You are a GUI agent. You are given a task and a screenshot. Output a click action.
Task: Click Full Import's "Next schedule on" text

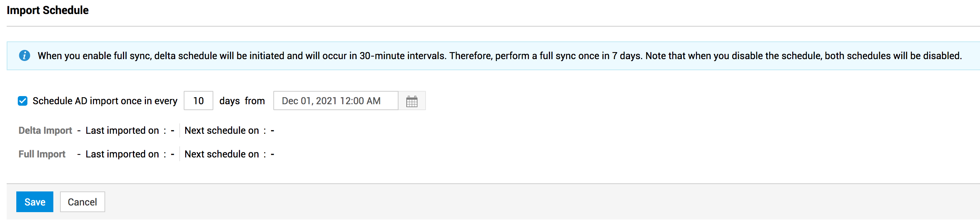(221, 154)
